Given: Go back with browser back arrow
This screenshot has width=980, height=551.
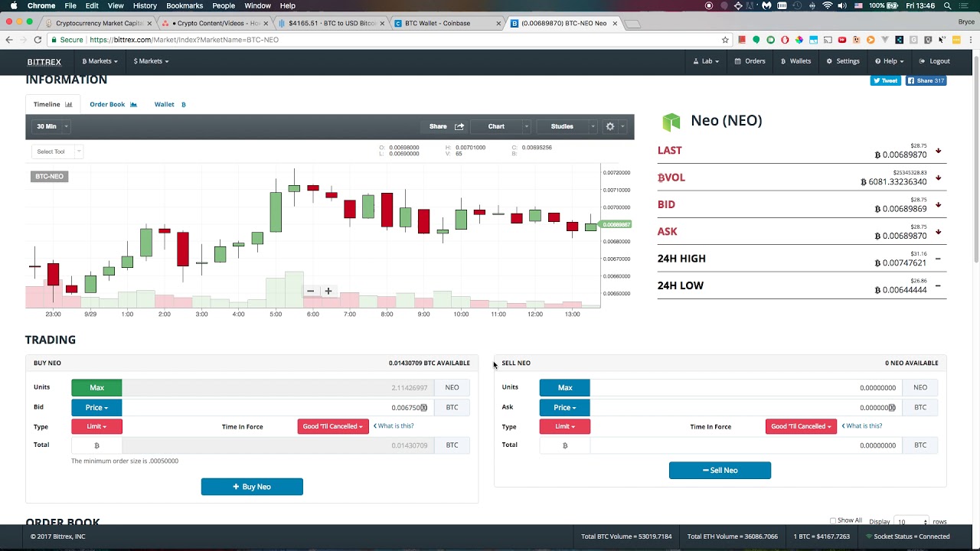Looking at the screenshot, I should point(9,40).
